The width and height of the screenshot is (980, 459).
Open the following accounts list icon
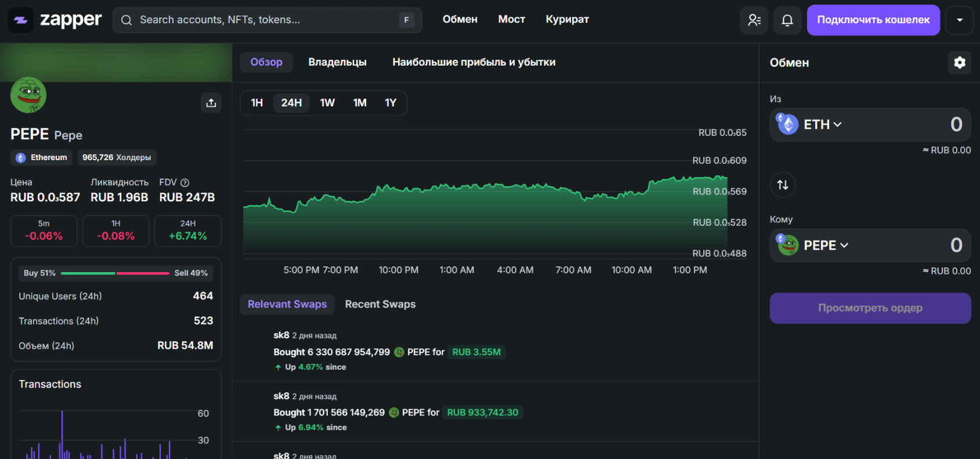(754, 20)
